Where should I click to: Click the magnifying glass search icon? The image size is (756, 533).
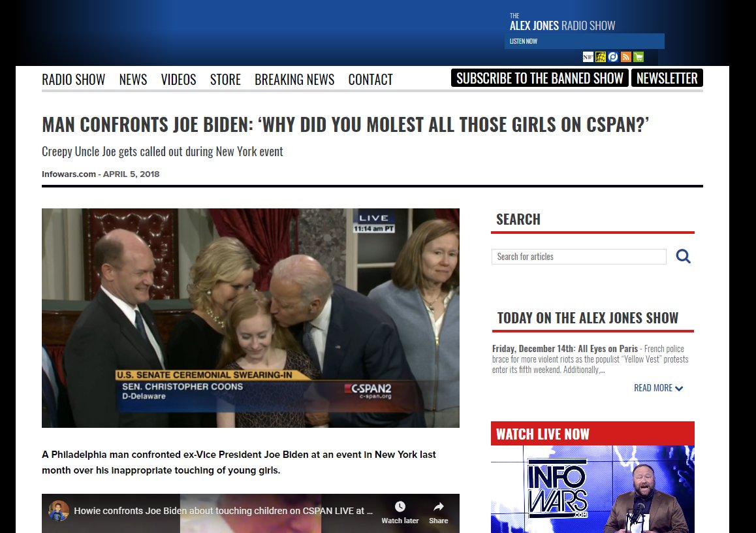(683, 256)
